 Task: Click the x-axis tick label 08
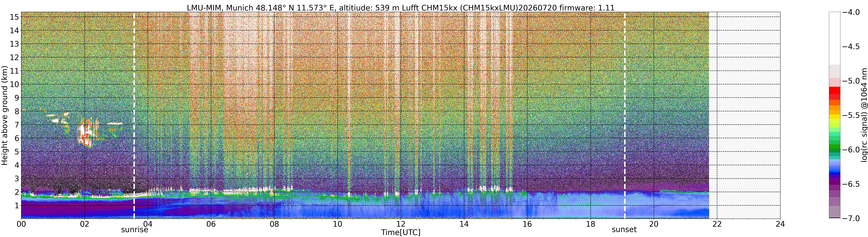click(x=274, y=224)
